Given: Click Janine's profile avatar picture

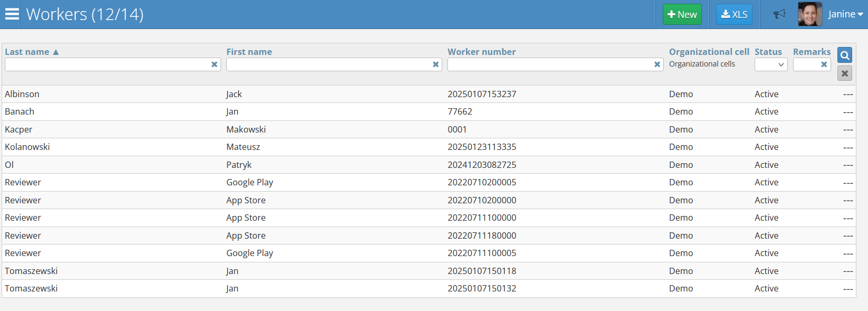Looking at the screenshot, I should (x=810, y=14).
